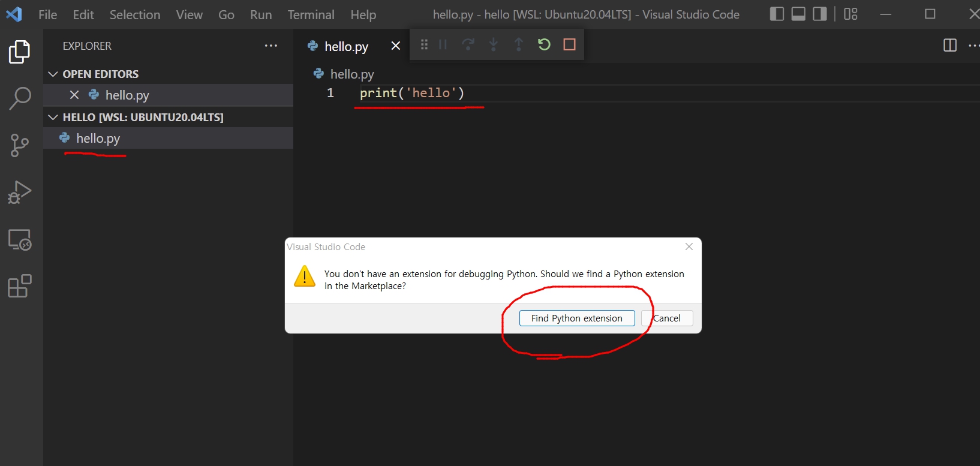Click line number 1 in the gutter
The height and width of the screenshot is (466, 980).
click(330, 93)
